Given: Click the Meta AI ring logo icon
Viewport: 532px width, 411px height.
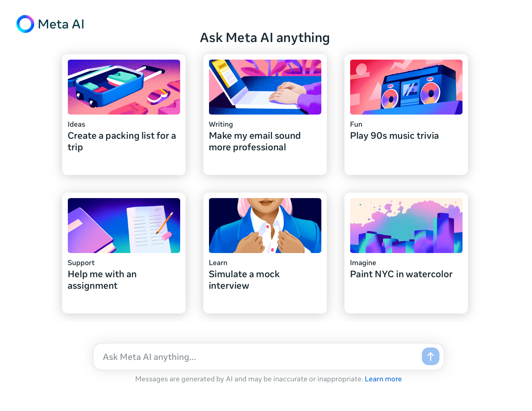Looking at the screenshot, I should click(25, 24).
